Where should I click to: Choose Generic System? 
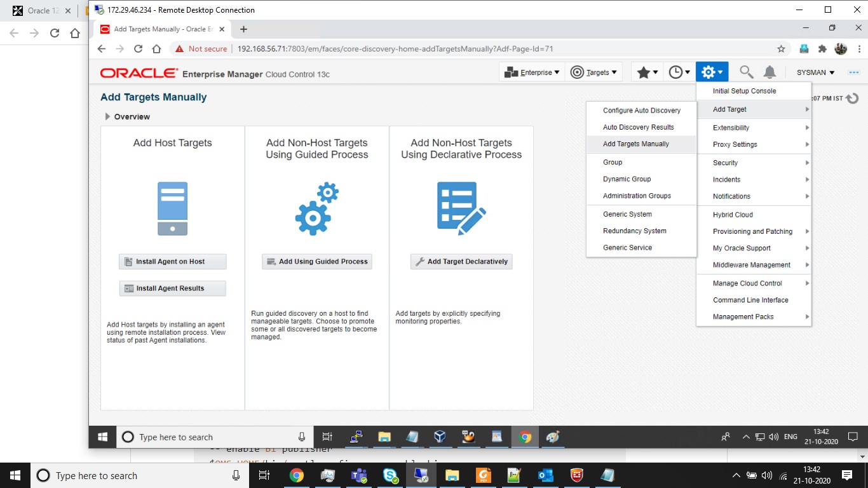click(x=641, y=214)
